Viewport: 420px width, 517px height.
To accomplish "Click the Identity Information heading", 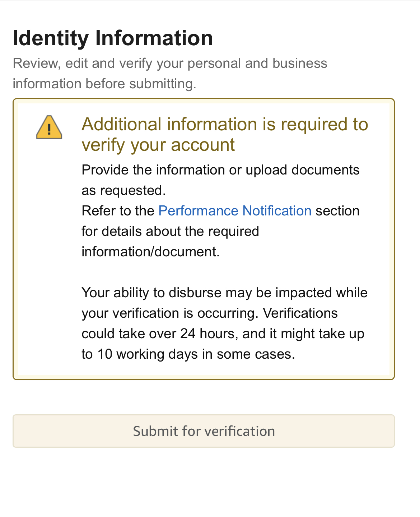I will coord(113,38).
